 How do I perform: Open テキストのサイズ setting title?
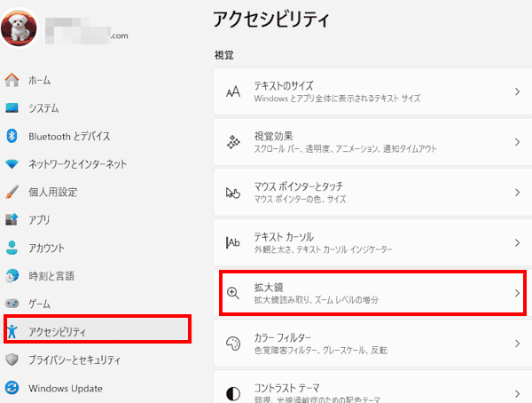284,85
